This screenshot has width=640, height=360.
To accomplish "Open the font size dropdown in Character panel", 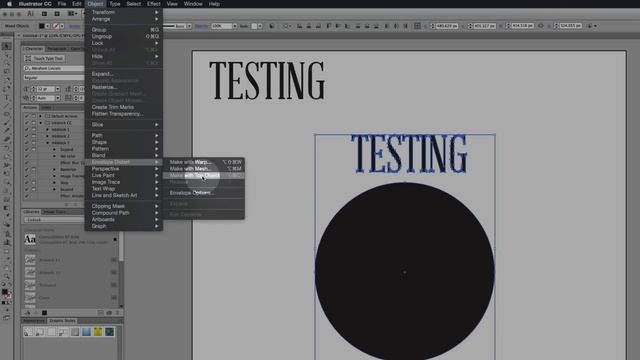I will pyautogui.click(x=58, y=89).
